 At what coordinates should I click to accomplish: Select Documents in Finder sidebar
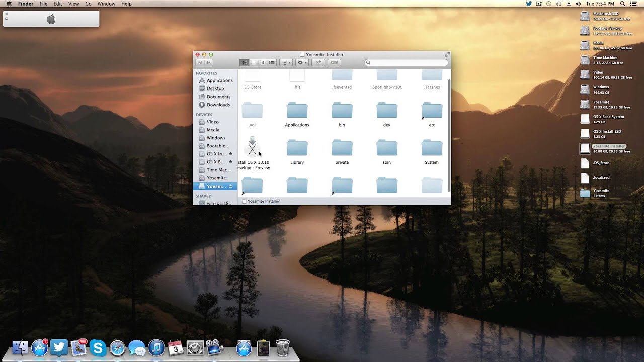point(216,97)
